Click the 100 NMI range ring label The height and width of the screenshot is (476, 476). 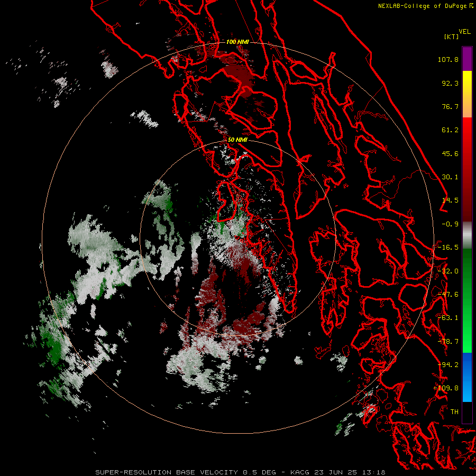pyautogui.click(x=237, y=42)
